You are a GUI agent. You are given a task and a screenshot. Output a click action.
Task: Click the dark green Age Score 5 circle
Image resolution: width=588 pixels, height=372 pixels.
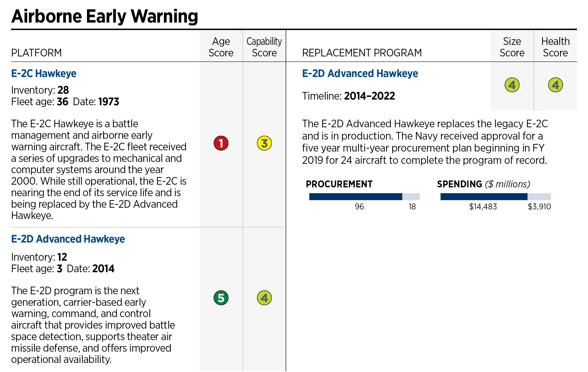221,298
